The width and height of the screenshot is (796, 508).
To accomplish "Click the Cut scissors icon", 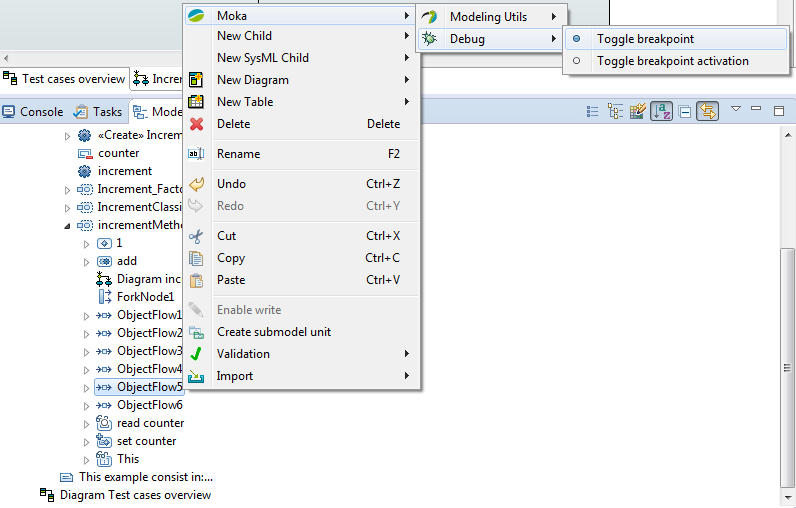I will tap(196, 236).
